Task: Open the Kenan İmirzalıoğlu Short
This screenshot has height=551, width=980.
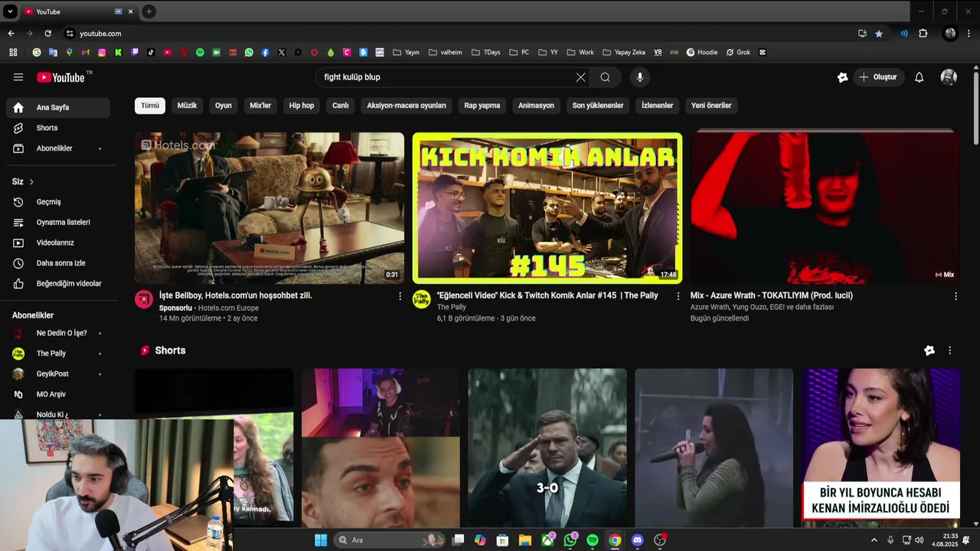Action: pos(880,448)
